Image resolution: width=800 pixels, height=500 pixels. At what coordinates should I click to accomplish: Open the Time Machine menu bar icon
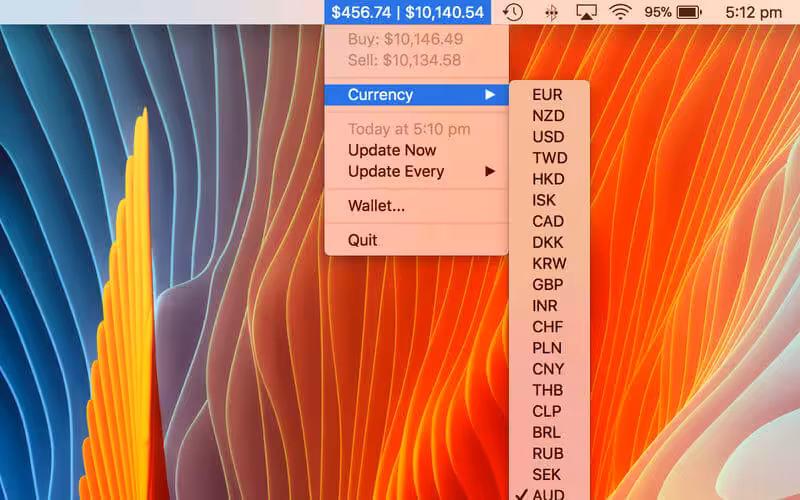512,13
